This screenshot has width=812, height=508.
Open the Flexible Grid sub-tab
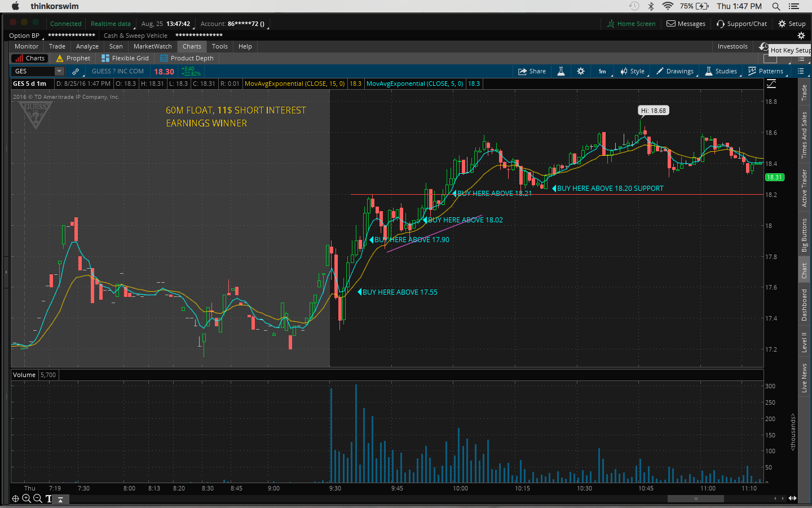click(125, 58)
